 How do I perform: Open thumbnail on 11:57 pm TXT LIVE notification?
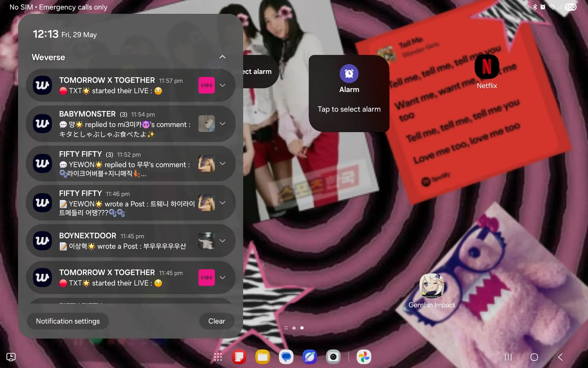(x=206, y=85)
